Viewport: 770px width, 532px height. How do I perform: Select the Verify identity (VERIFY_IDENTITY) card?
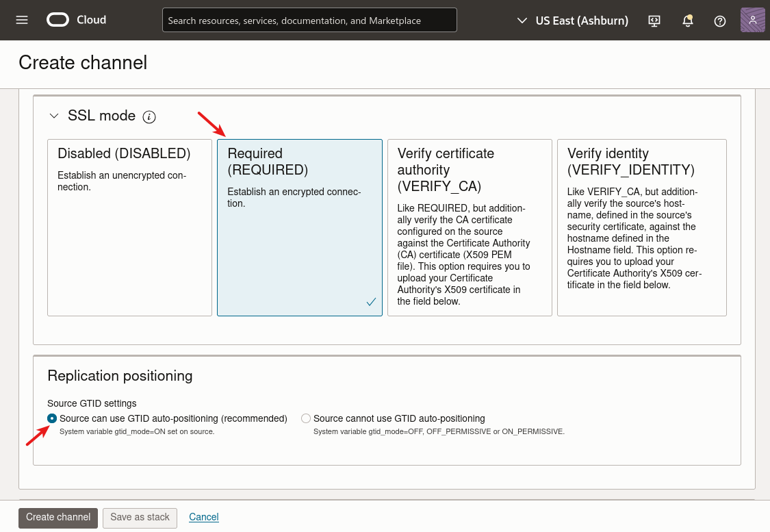(642, 227)
